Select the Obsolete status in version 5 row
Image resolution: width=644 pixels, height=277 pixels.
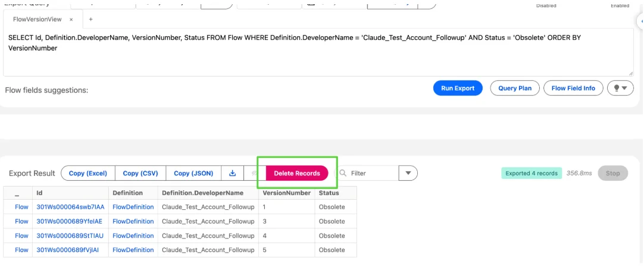pos(332,250)
